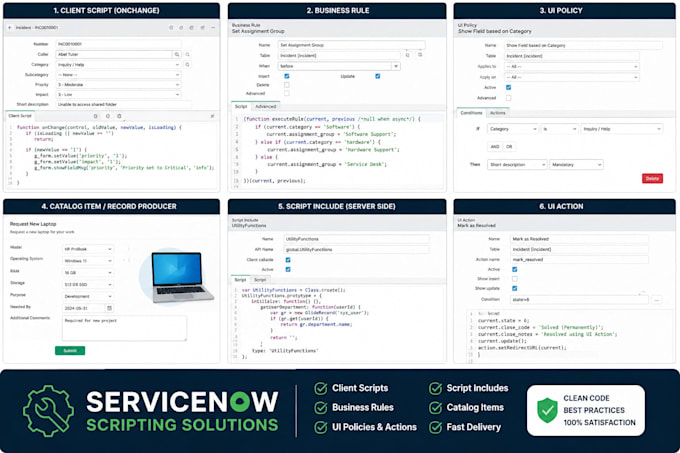Switch to the Actions tab in UI Policy
The width and height of the screenshot is (680, 453).
coord(497,113)
